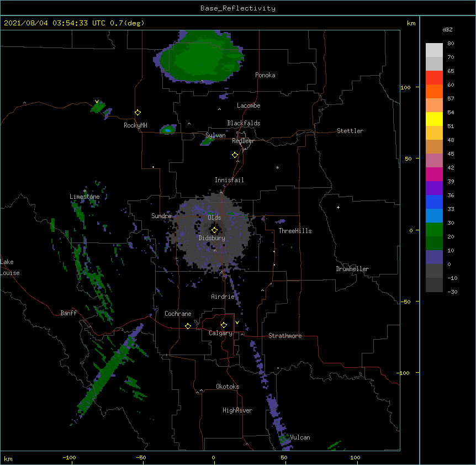The height and width of the screenshot is (465, 476).
Task: Click the Olds town label
Action: coord(214,218)
